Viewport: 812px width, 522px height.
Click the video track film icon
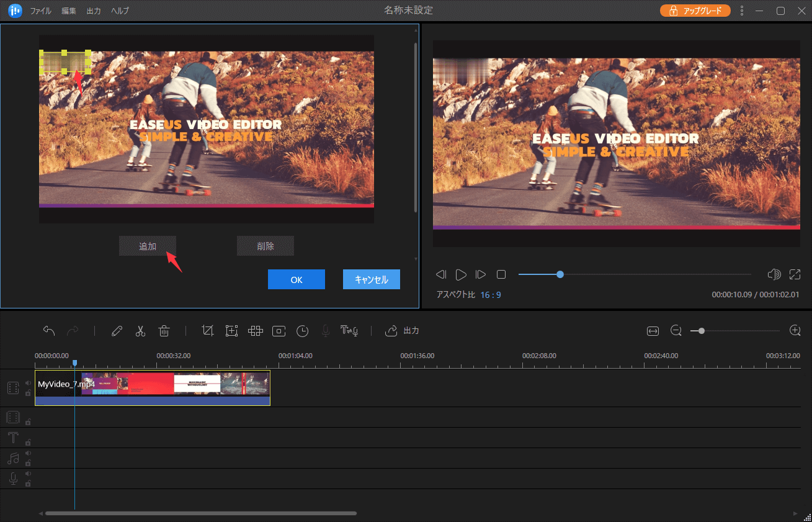click(13, 388)
